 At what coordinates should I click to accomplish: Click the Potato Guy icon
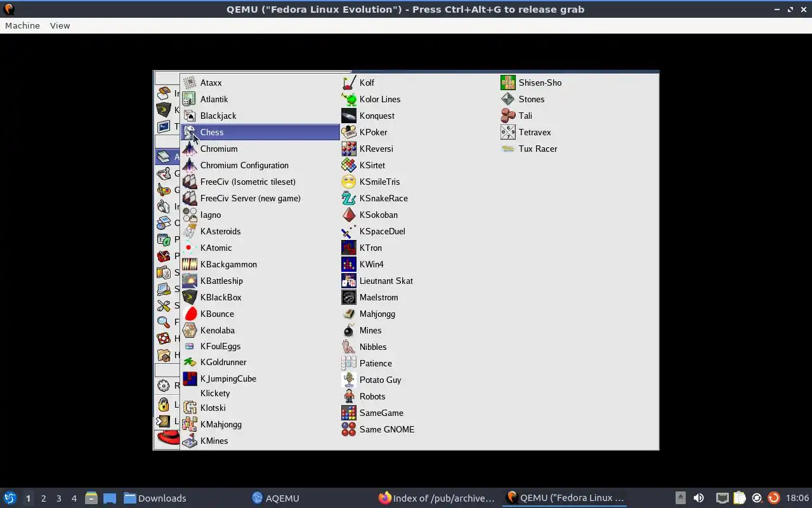point(348,380)
